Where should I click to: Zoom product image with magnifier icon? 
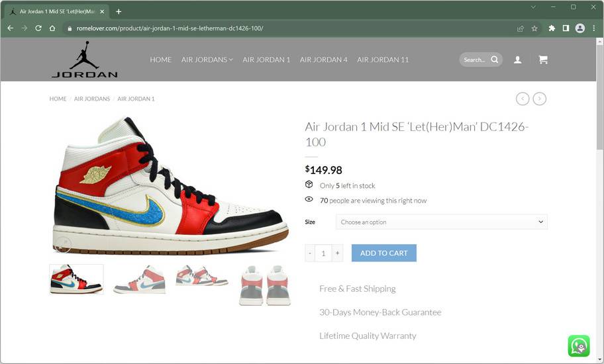pyautogui.click(x=62, y=245)
